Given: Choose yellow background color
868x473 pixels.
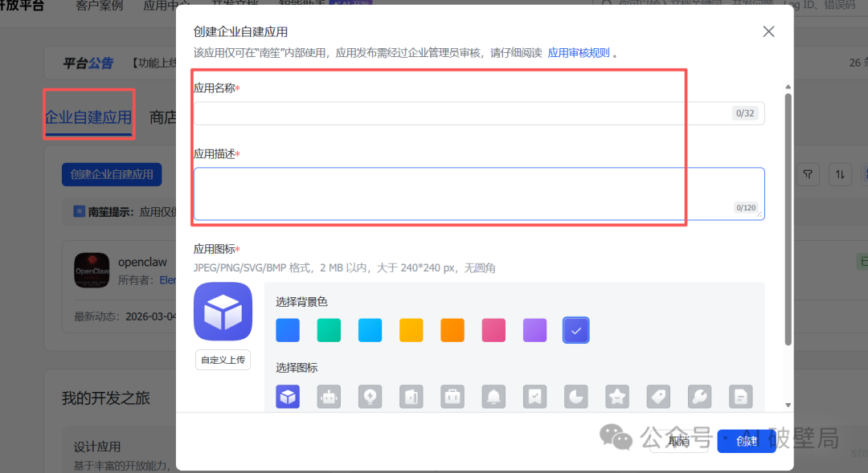Looking at the screenshot, I should [x=411, y=330].
